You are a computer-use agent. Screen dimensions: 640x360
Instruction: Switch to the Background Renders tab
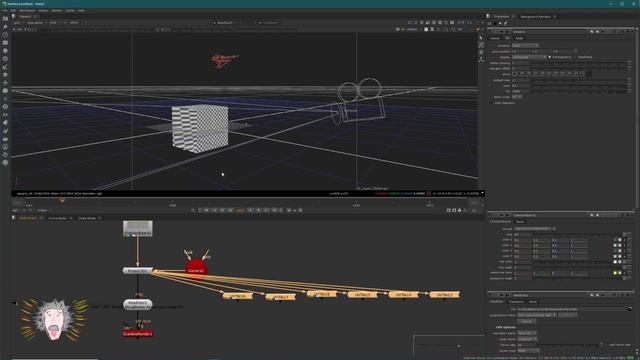pyautogui.click(x=535, y=17)
